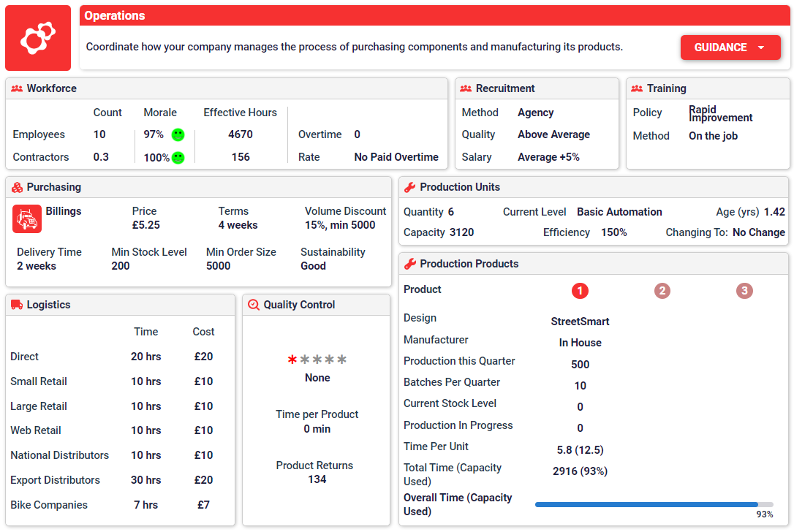Click the Quality Control magnifier icon

(254, 305)
